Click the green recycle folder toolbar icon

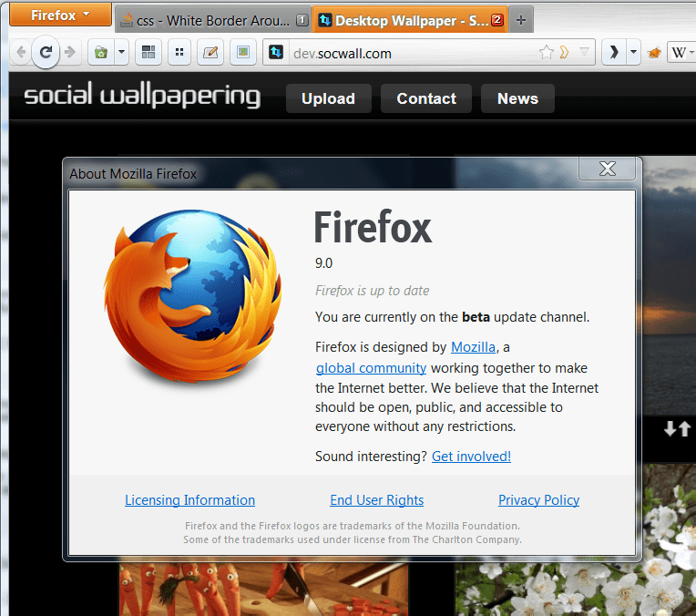click(101, 53)
